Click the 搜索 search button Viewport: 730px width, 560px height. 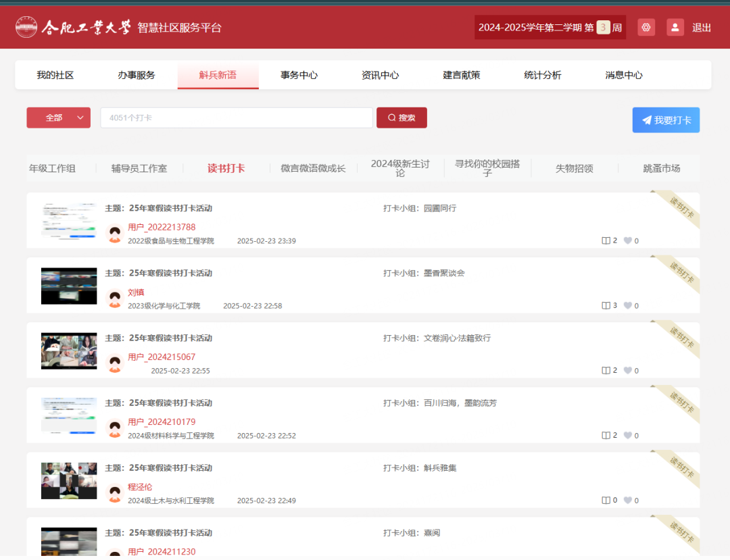[x=401, y=118]
